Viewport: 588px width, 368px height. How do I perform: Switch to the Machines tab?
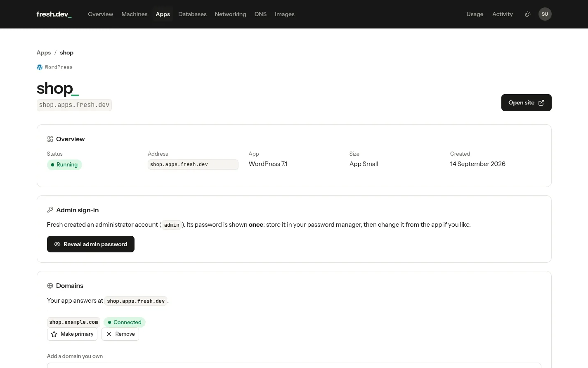tap(134, 14)
